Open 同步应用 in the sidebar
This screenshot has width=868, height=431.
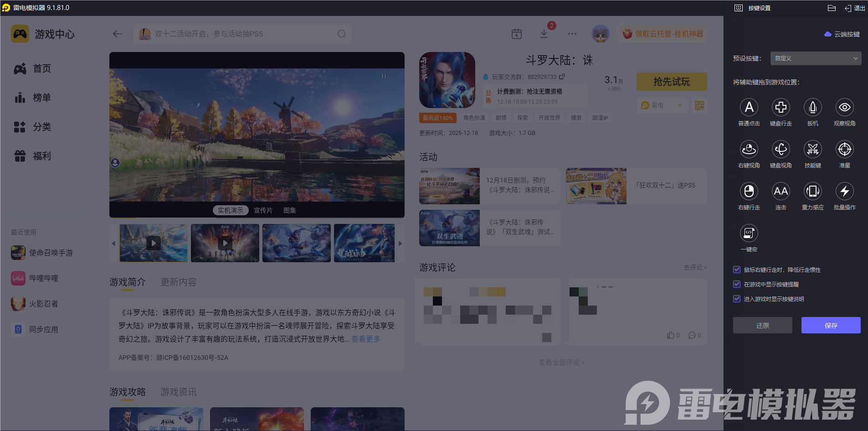click(35, 329)
